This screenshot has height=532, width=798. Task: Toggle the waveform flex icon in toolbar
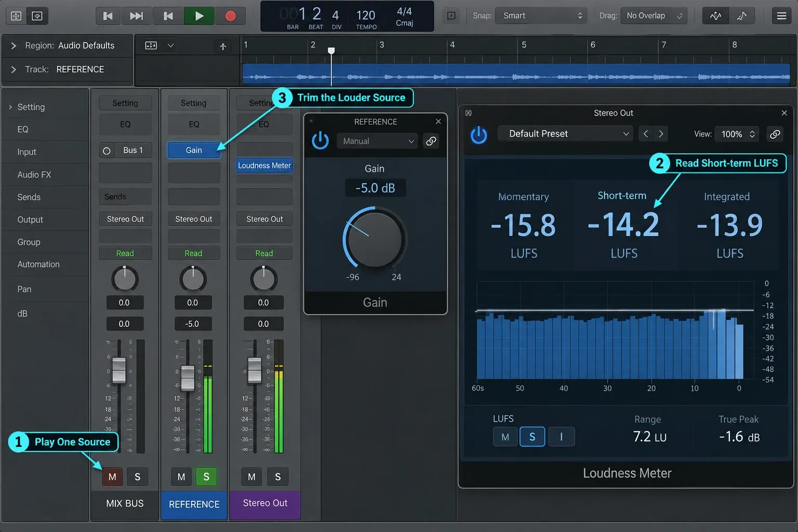(x=715, y=16)
